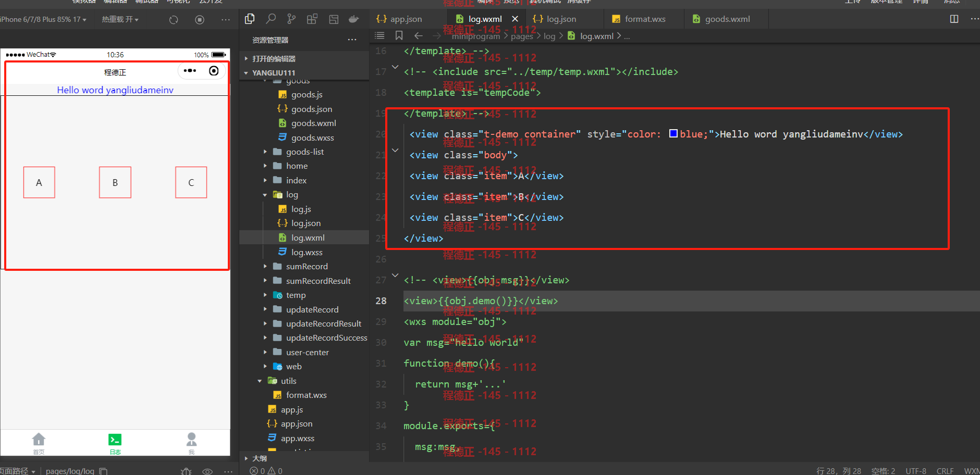Viewport: 980px width, 475px height.
Task: Click the pages breadcrumb segment
Action: 522,36
